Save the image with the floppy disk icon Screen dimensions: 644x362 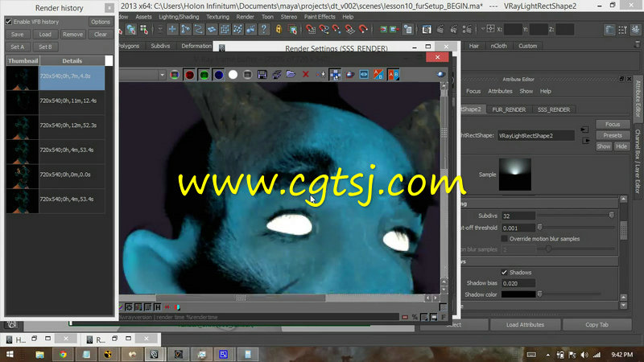[262, 75]
